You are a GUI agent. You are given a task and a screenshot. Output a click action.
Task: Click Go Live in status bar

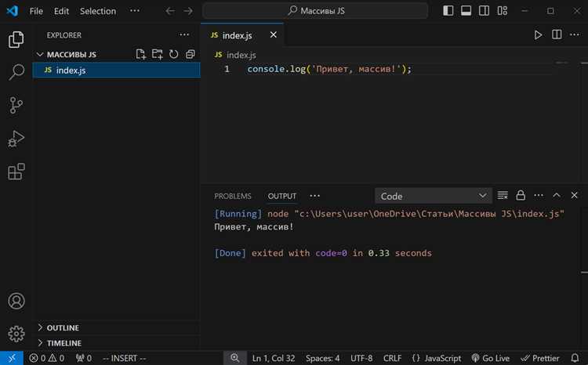click(x=491, y=358)
